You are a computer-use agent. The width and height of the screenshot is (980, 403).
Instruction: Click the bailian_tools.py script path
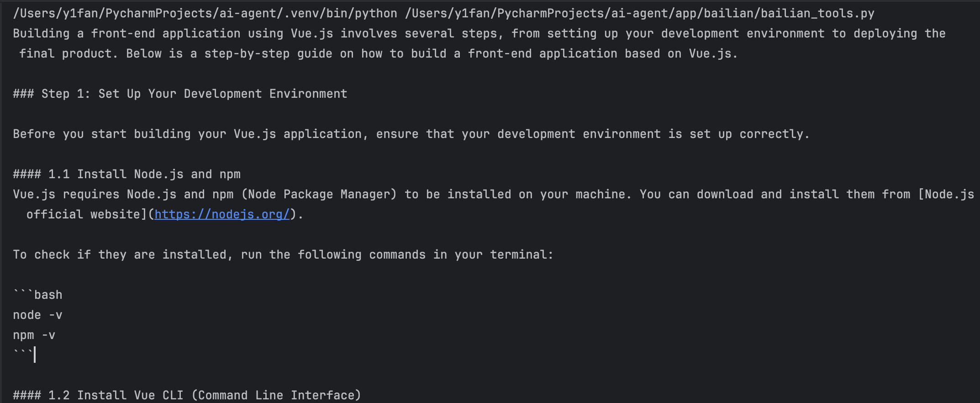[639, 13]
